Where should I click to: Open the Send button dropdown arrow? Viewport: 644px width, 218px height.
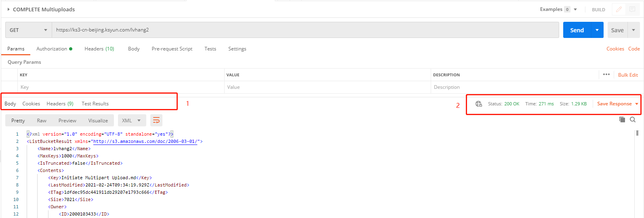point(597,30)
